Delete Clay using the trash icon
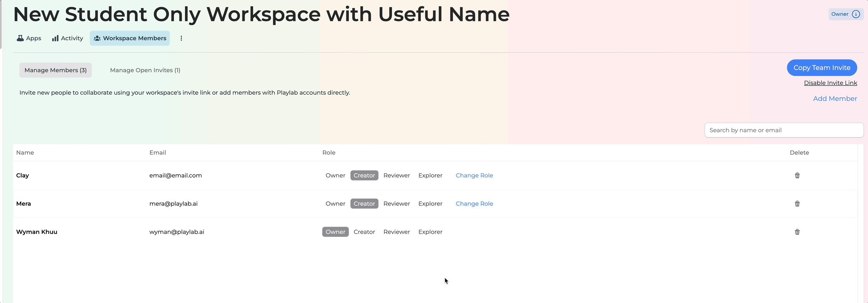The image size is (868, 303). pos(797,176)
